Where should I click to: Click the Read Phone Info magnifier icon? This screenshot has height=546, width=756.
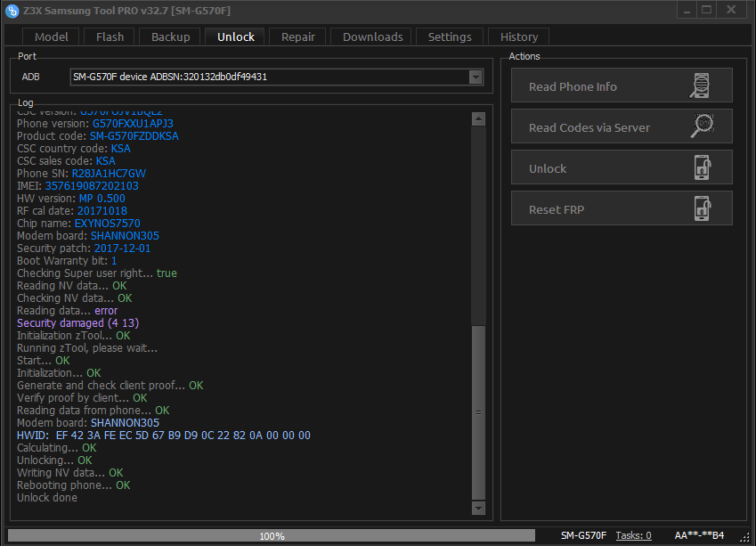click(x=701, y=86)
